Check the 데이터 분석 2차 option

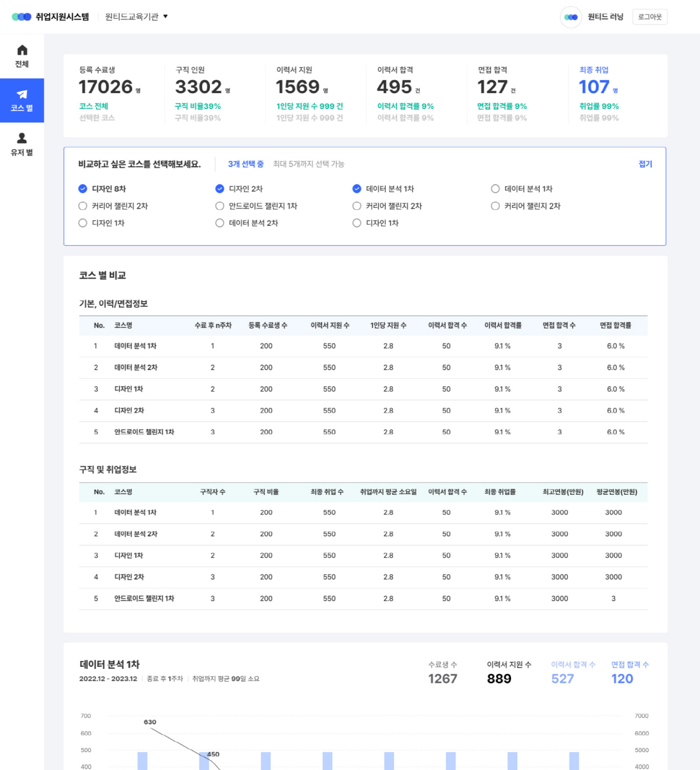click(x=220, y=223)
